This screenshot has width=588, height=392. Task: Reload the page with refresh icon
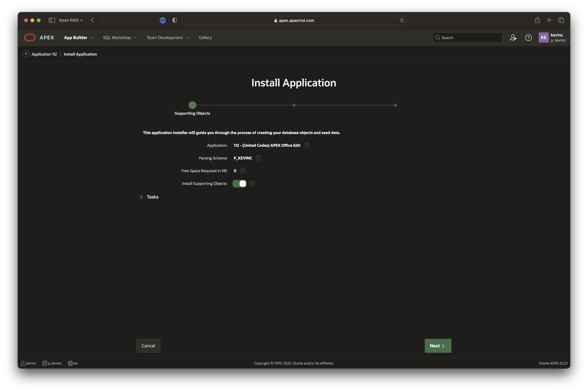pyautogui.click(x=402, y=20)
